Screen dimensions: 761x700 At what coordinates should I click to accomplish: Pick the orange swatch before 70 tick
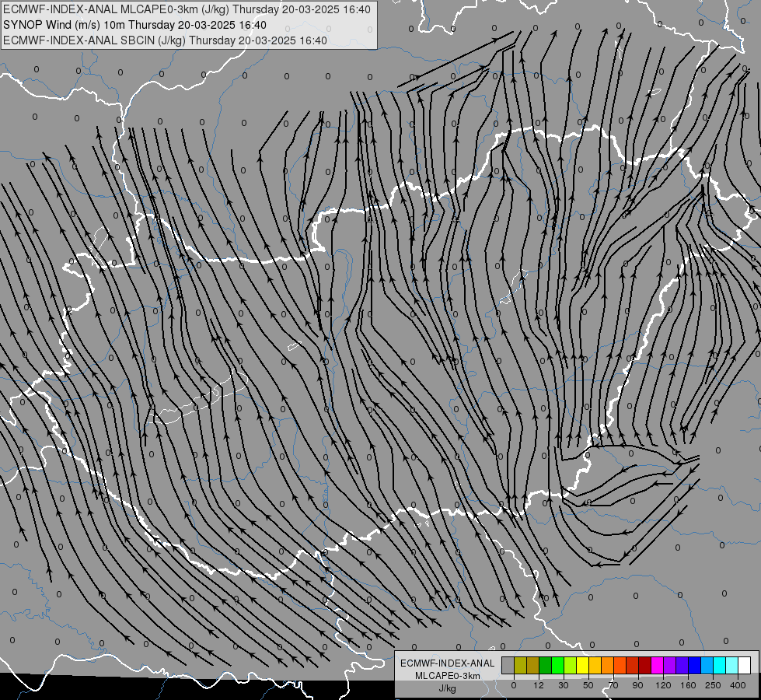pyautogui.click(x=608, y=665)
